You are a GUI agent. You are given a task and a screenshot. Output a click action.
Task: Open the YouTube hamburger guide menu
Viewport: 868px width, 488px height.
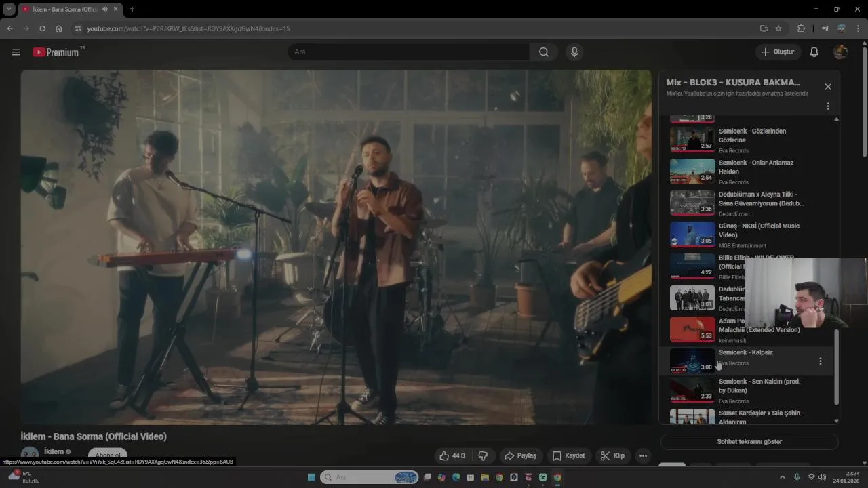(16, 52)
